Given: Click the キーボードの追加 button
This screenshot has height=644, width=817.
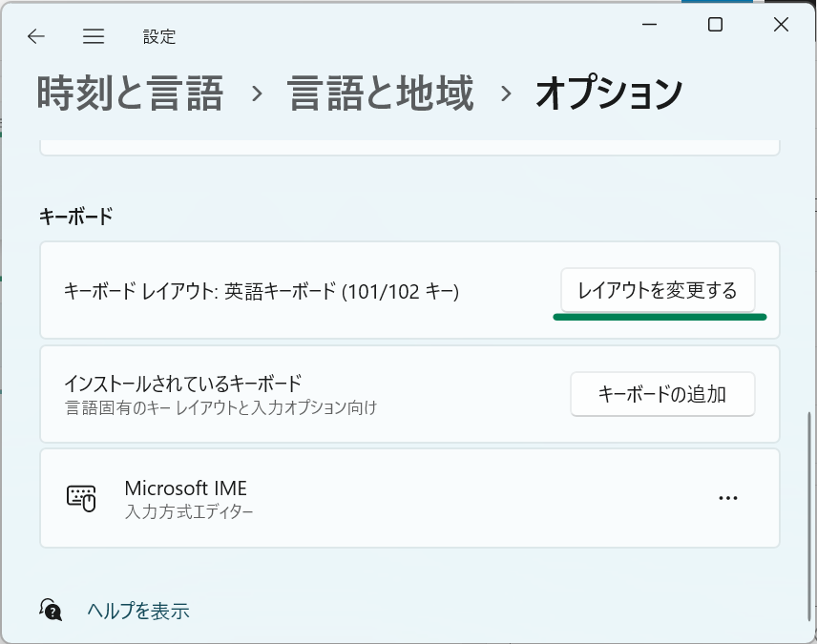Looking at the screenshot, I should point(662,394).
